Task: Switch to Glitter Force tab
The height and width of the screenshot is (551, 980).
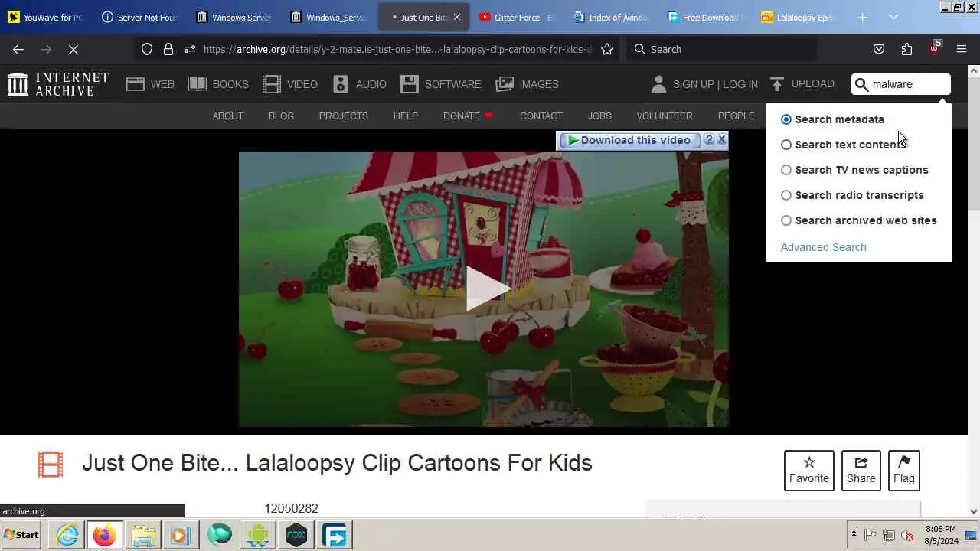Action: (x=516, y=17)
